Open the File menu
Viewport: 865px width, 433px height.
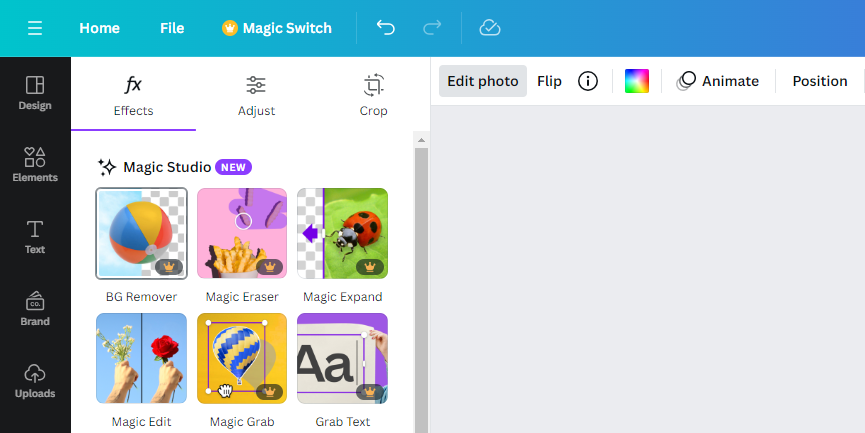coord(172,28)
